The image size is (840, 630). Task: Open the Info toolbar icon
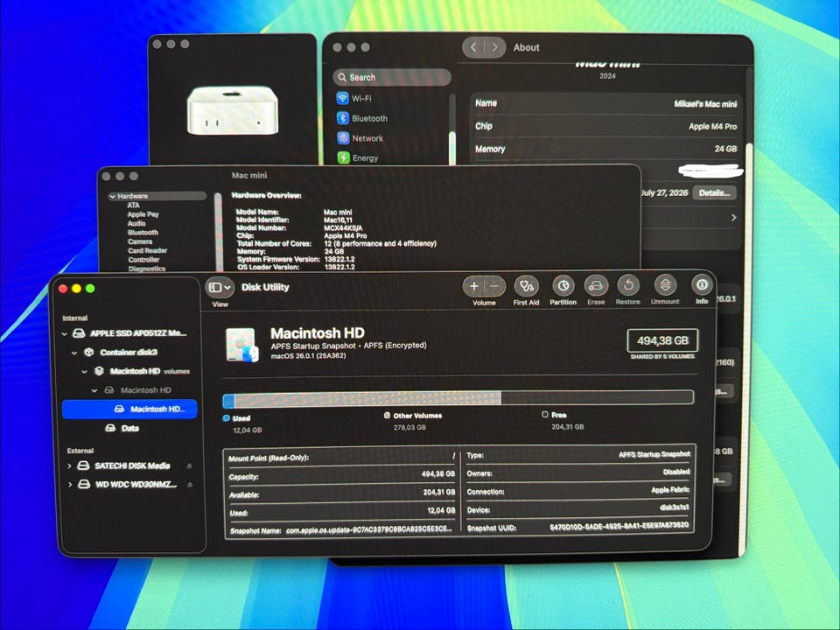pos(702,284)
